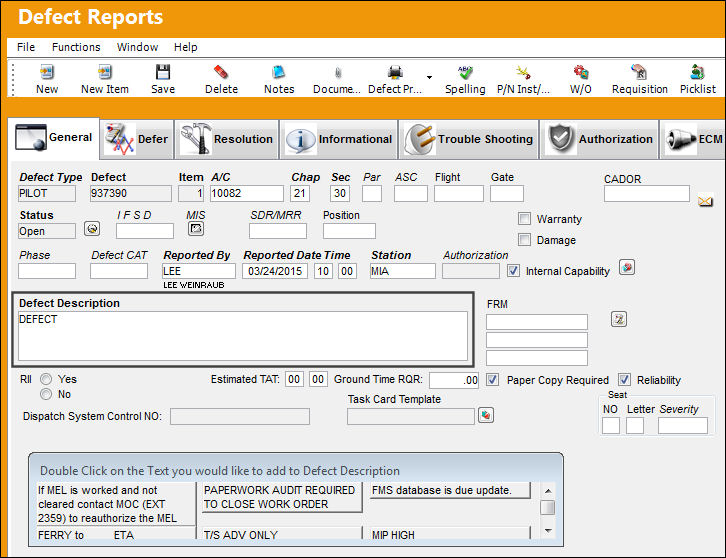Click the Gate input field
The width and height of the screenshot is (726, 558).
pos(507,194)
